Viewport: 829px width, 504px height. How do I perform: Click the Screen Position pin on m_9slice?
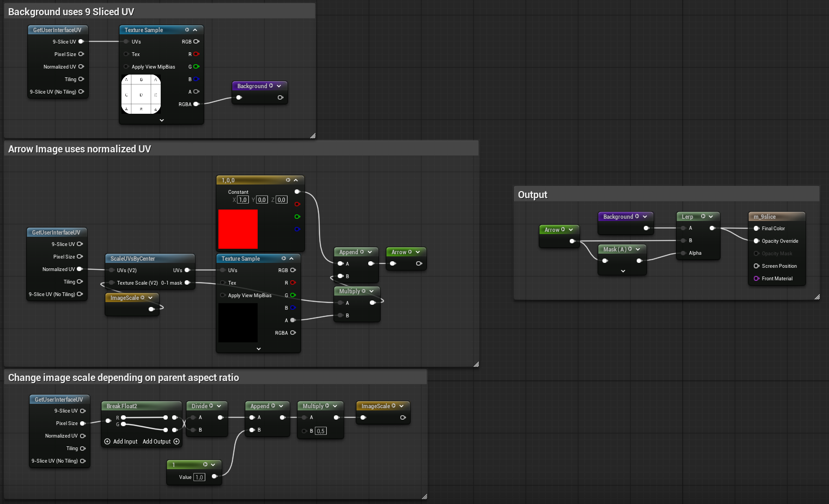point(757,266)
